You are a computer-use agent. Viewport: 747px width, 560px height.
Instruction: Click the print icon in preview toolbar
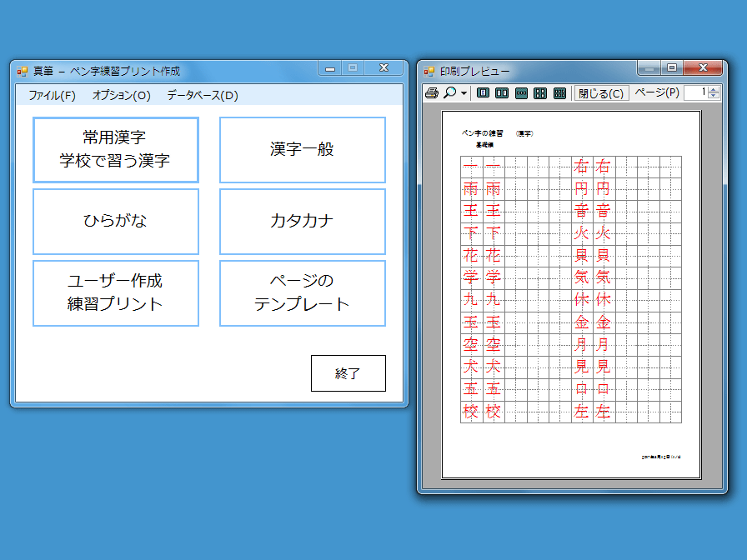tap(432, 92)
